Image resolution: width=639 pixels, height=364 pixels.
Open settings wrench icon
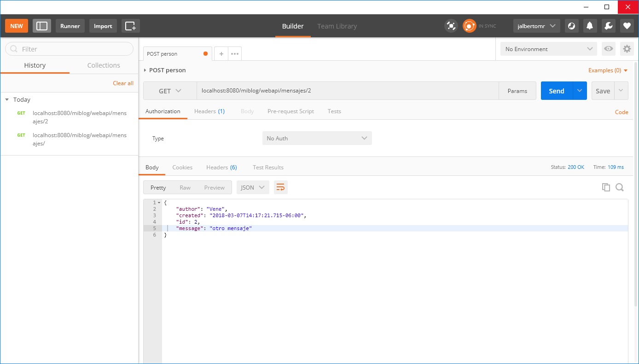point(608,26)
